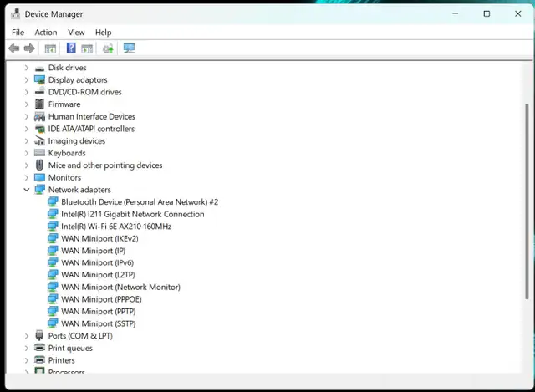Select WAN Miniport (IKEv2)

click(99, 238)
